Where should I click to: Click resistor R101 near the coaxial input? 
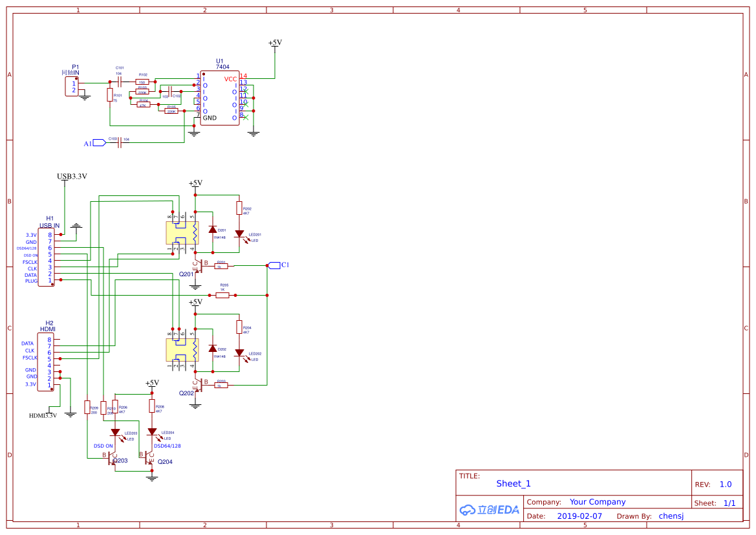[109, 95]
